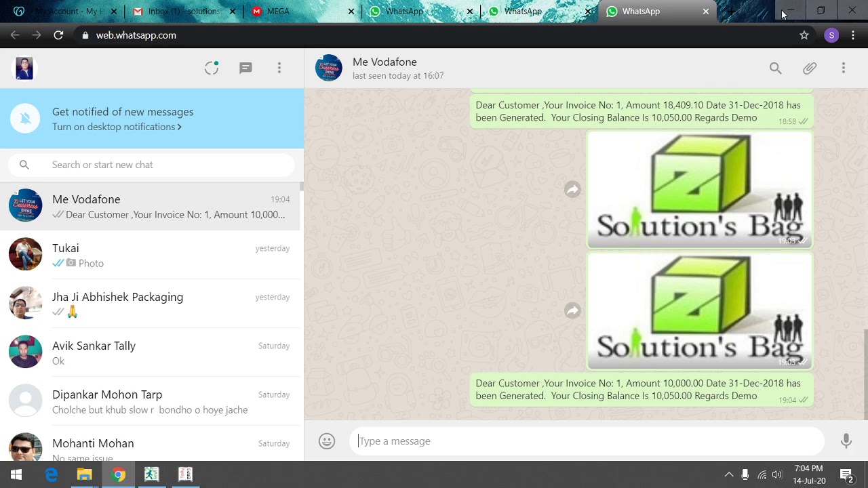
Task: Click the taskbar clock showing 7:04 PM
Action: pos(808,474)
